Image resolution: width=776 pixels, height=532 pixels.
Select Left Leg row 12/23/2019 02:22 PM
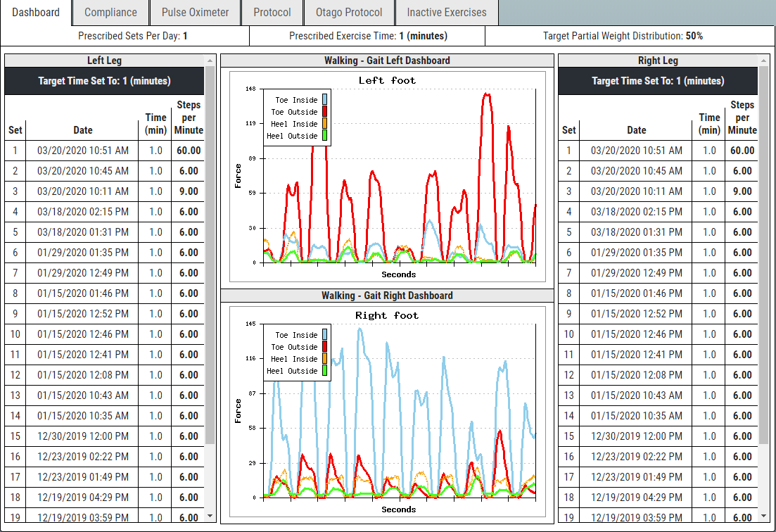point(104,456)
